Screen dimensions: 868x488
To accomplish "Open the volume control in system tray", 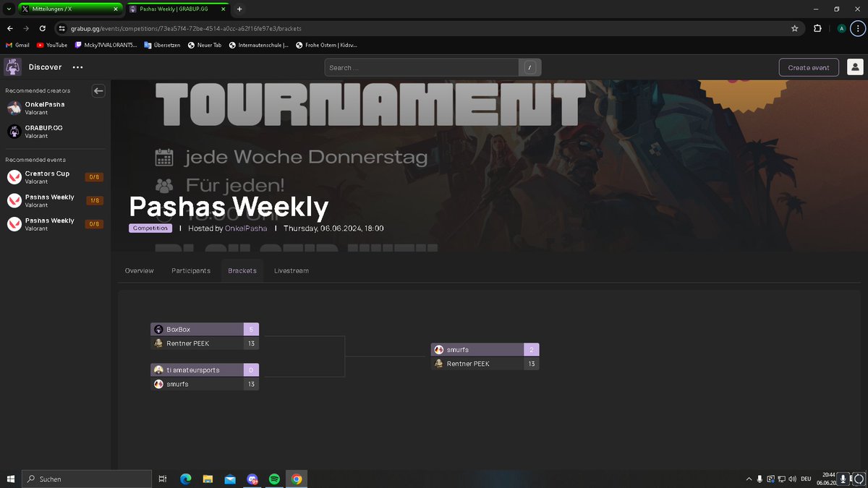I will (793, 479).
